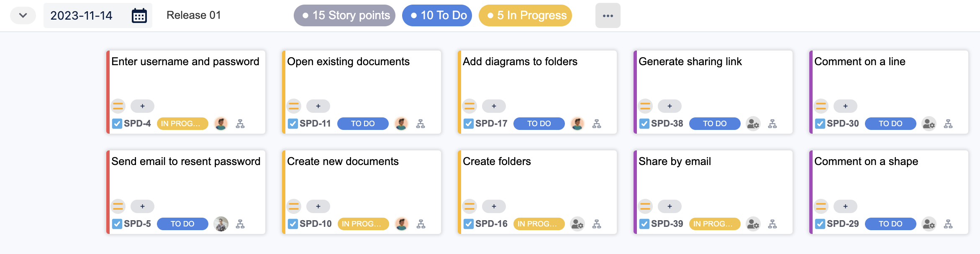Open the three-dots more options menu
The image size is (980, 254).
tap(608, 15)
